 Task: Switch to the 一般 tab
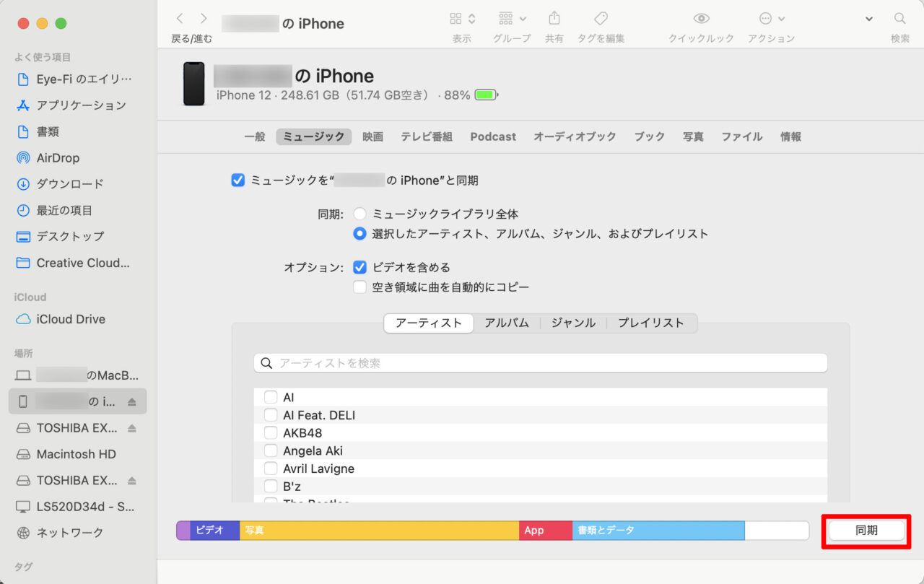255,136
